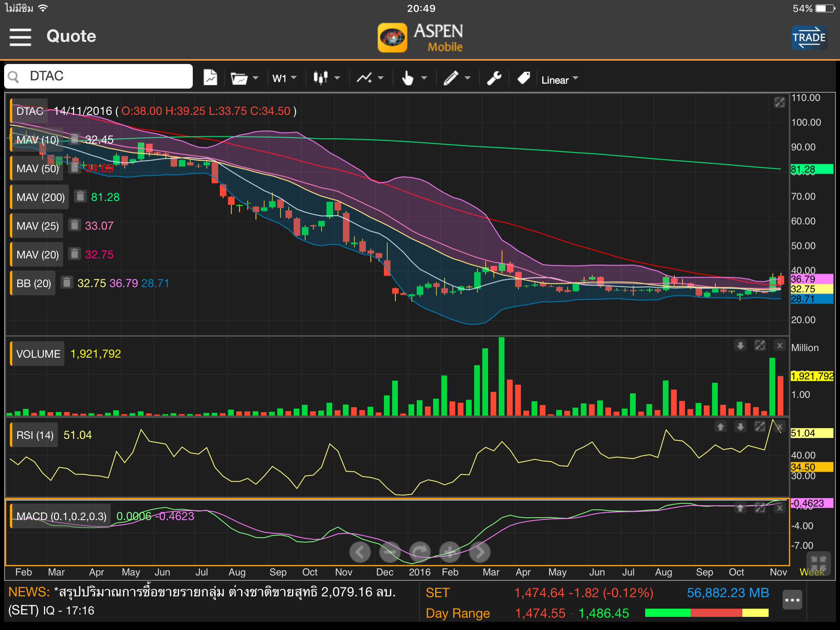The width and height of the screenshot is (840, 630).
Task: Click the DTAC symbol search field
Action: pyautogui.click(x=98, y=76)
